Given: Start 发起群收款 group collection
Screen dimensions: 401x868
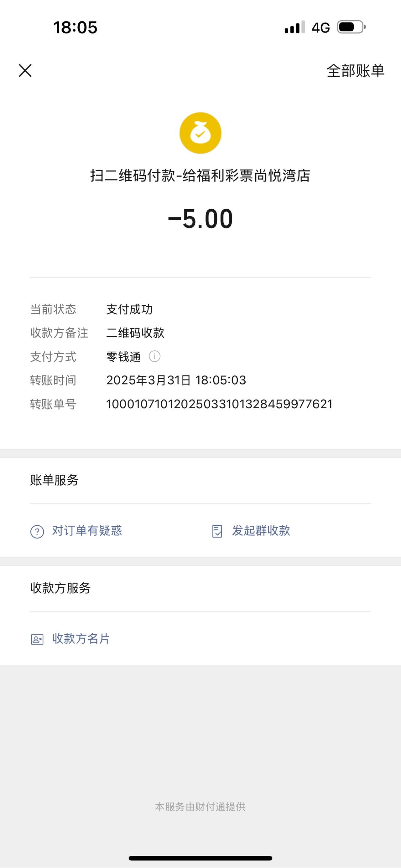Looking at the screenshot, I should tap(261, 531).
